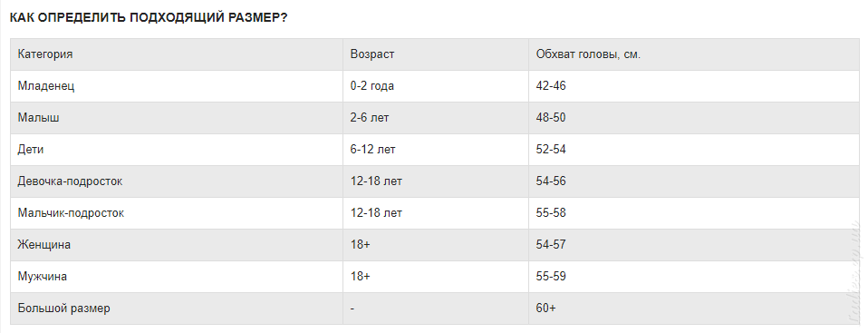Click head size value '55-59'
Image resolution: width=868 pixels, height=333 pixels.
[x=551, y=277]
